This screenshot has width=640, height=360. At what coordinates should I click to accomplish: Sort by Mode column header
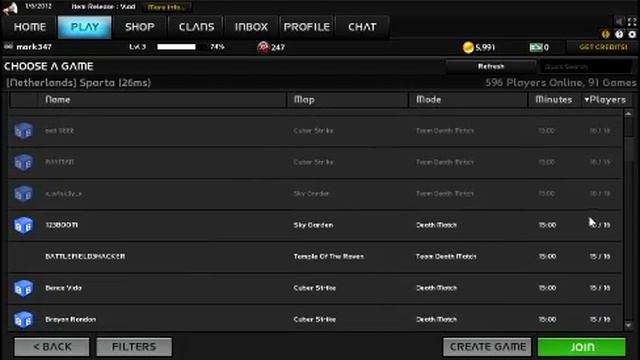(468, 100)
